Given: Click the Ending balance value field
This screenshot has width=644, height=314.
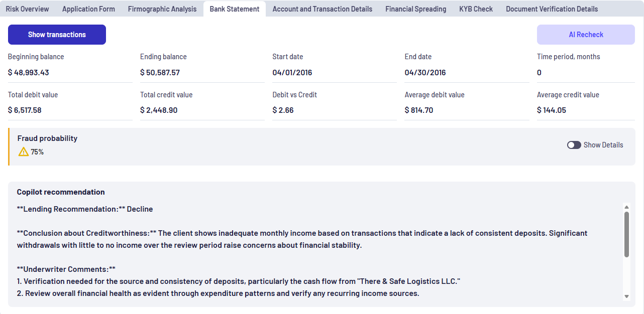Looking at the screenshot, I should 202,73.
